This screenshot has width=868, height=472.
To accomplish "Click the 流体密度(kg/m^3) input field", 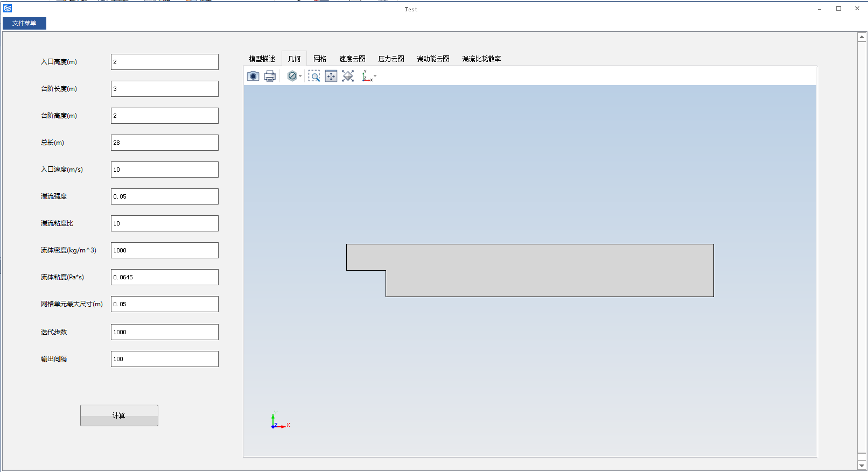I will [x=165, y=250].
